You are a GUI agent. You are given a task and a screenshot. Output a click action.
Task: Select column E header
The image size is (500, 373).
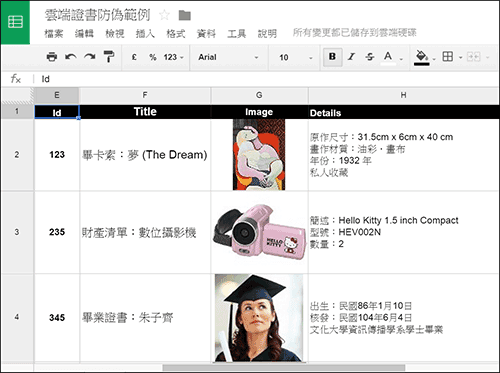[x=57, y=95]
